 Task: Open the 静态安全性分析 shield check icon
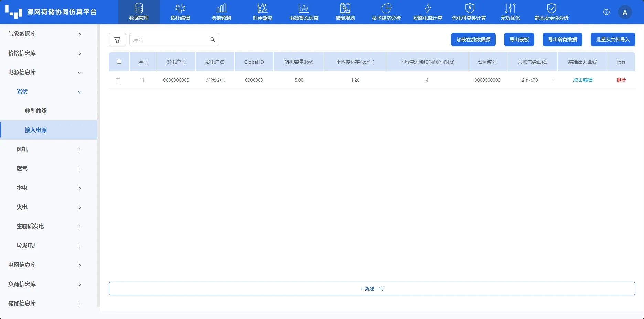551,8
